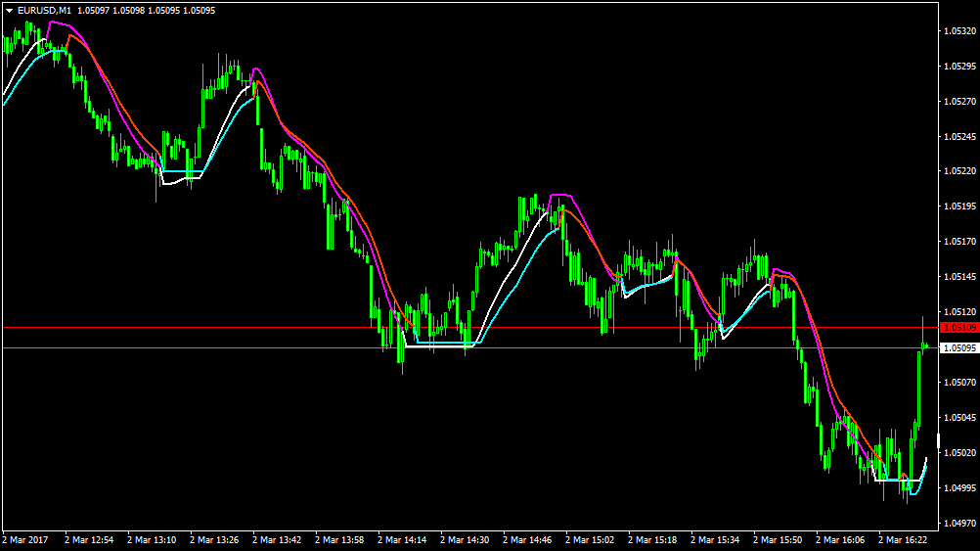The image size is (980, 551).
Task: Click the small white marker on the price scale edge
Action: 938,441
